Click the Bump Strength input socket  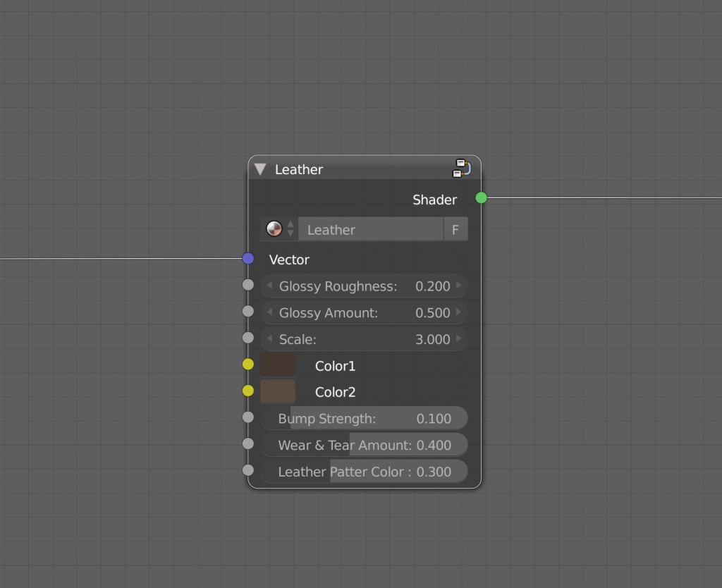247,417
